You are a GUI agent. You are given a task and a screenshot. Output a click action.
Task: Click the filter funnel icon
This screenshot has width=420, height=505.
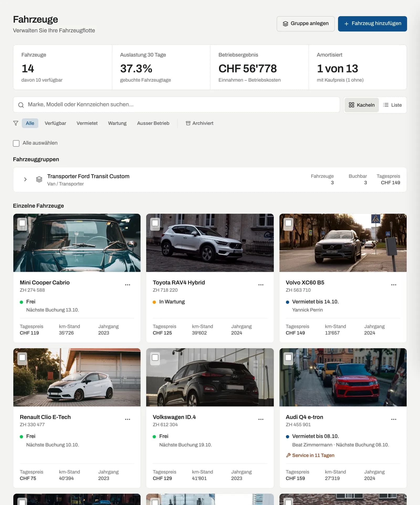[16, 123]
